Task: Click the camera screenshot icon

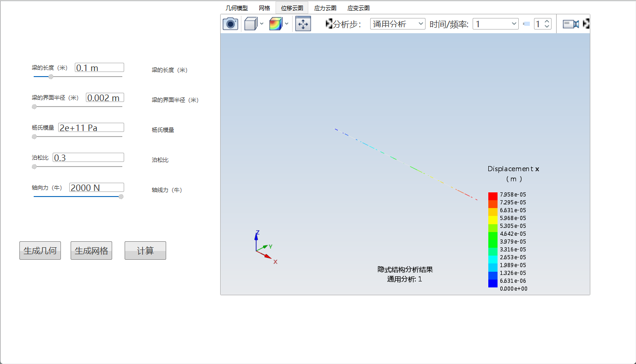Action: pyautogui.click(x=230, y=24)
